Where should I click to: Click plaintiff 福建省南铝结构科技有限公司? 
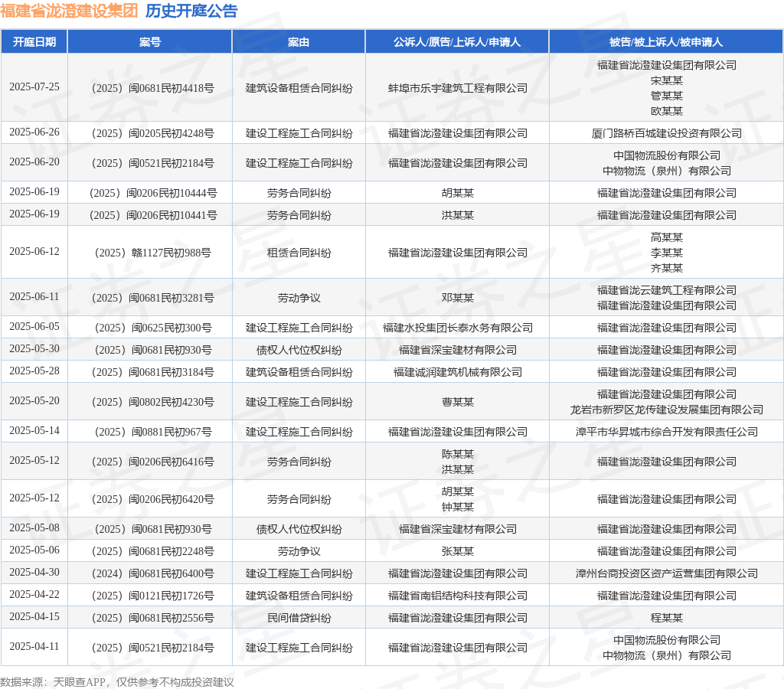pos(458,596)
